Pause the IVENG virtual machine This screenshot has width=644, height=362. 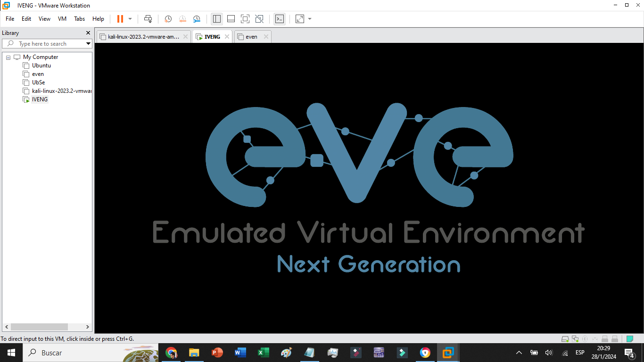(x=120, y=19)
